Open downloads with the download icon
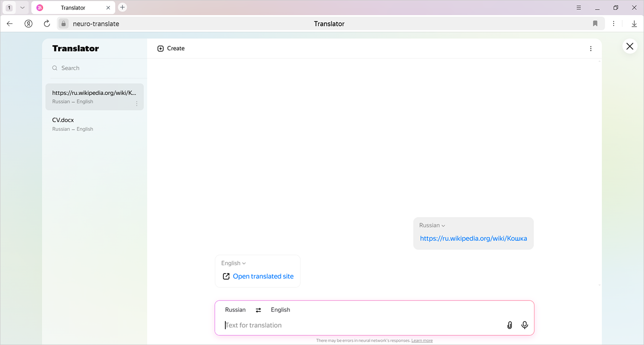Image resolution: width=644 pixels, height=345 pixels. (x=633, y=23)
